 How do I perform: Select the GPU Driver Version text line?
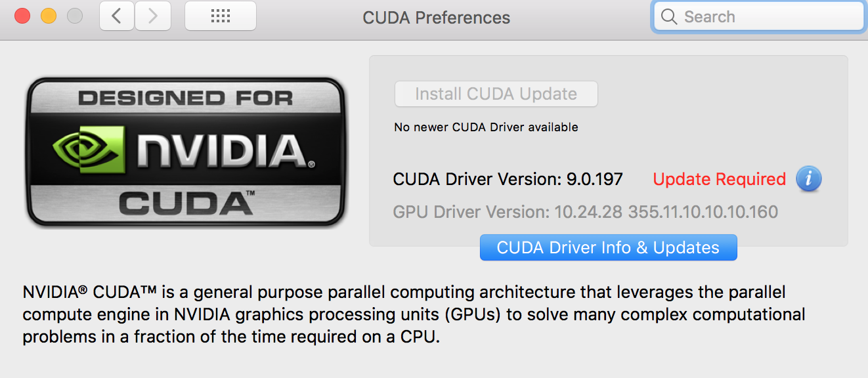coord(585,212)
